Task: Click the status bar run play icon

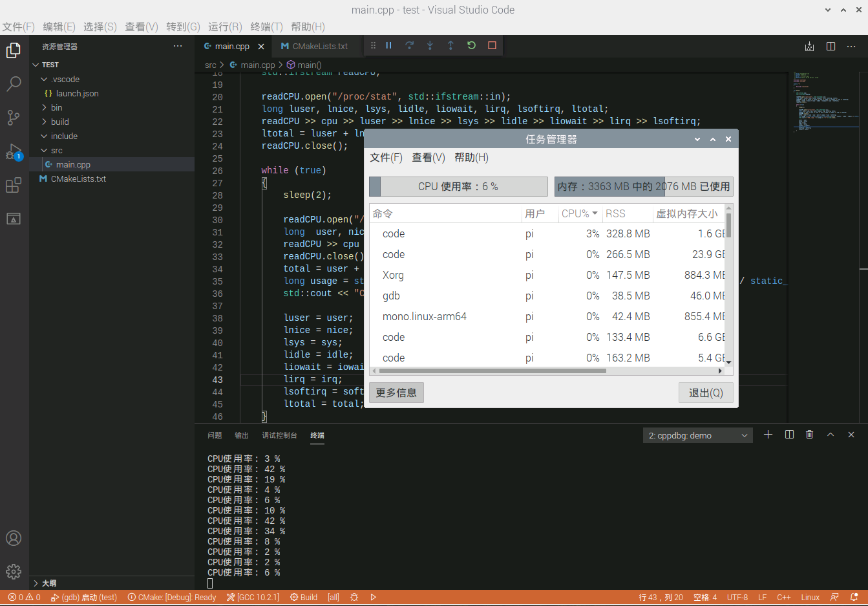Action: [373, 597]
